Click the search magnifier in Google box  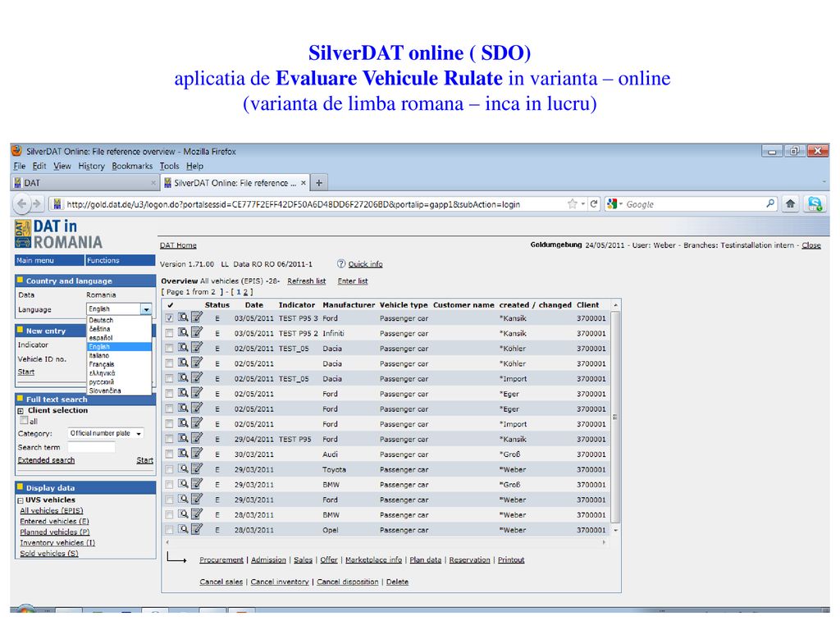pos(769,203)
